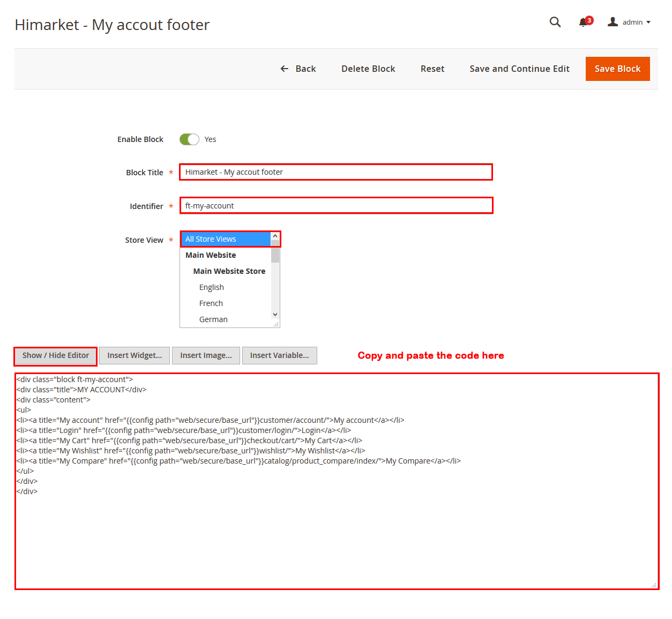The height and width of the screenshot is (619, 672).
Task: Click Delete Block button
Action: point(368,69)
